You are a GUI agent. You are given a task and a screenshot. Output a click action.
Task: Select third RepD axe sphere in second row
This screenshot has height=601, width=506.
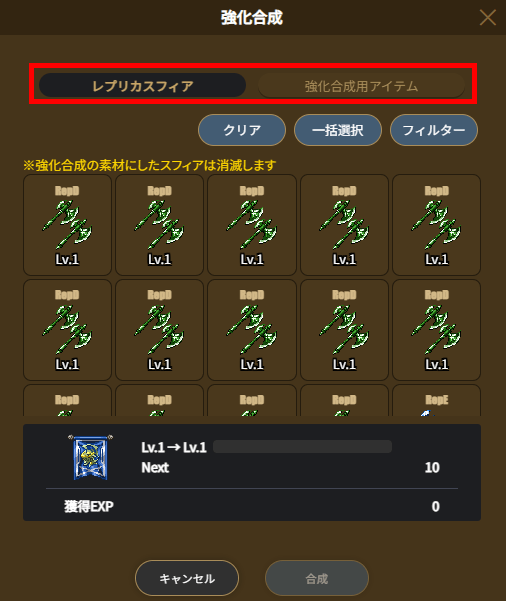(x=252, y=330)
